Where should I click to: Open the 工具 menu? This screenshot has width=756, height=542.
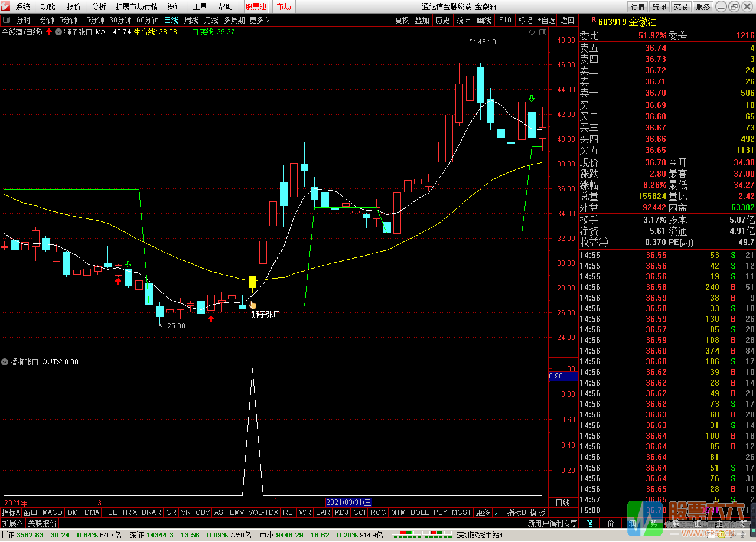(200, 6)
